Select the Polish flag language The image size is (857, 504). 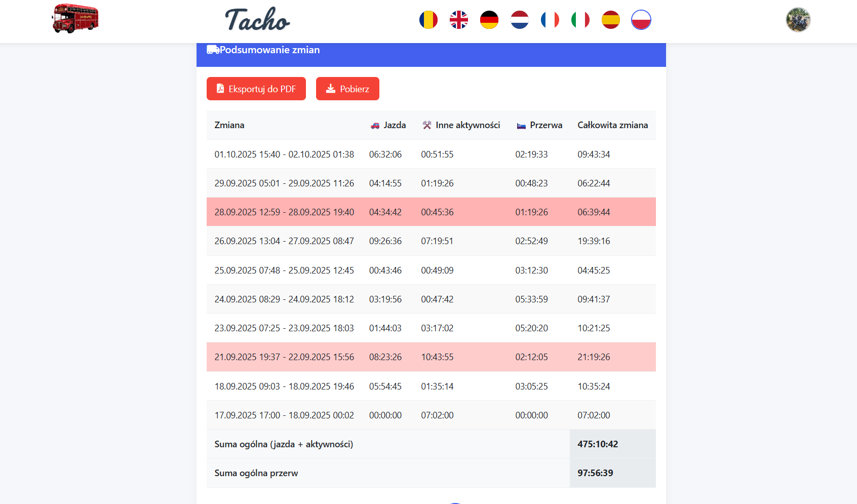coord(641,20)
